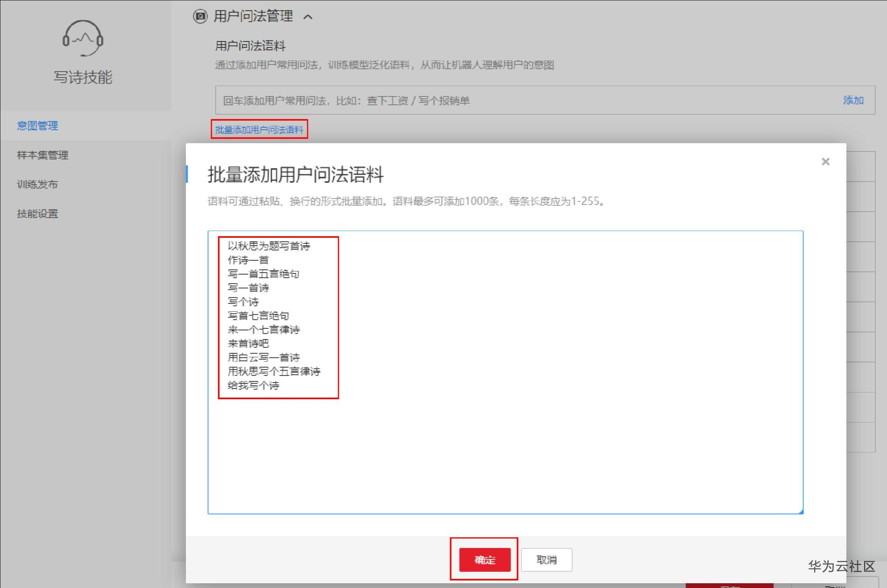
Task: Click the 用户问法管理 section heading
Action: click(253, 17)
